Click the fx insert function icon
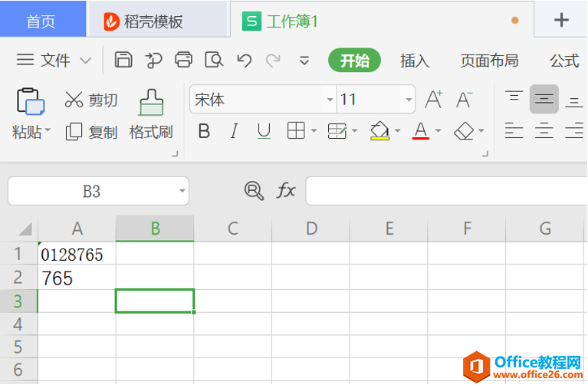Screen dimensions: 588x388 (x=286, y=190)
